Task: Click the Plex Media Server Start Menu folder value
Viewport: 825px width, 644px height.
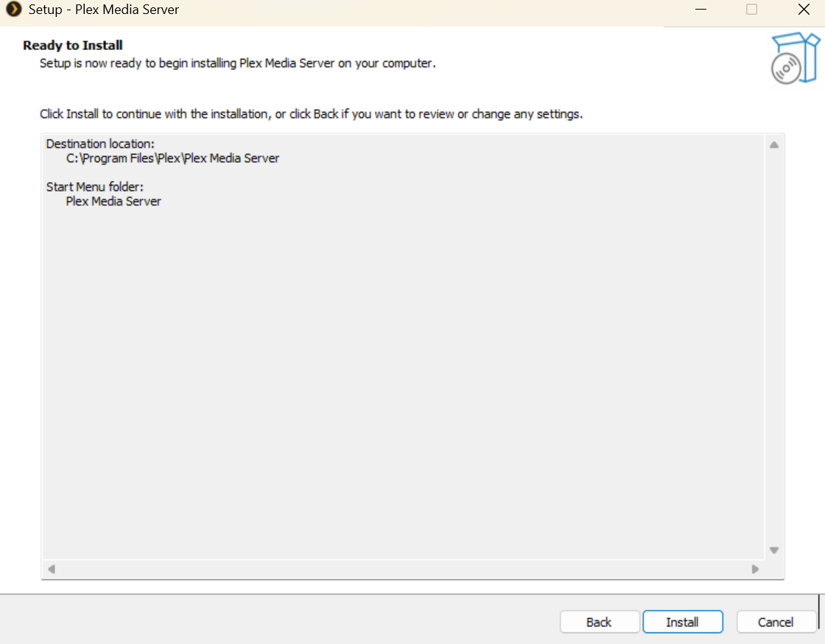Action: [x=113, y=201]
